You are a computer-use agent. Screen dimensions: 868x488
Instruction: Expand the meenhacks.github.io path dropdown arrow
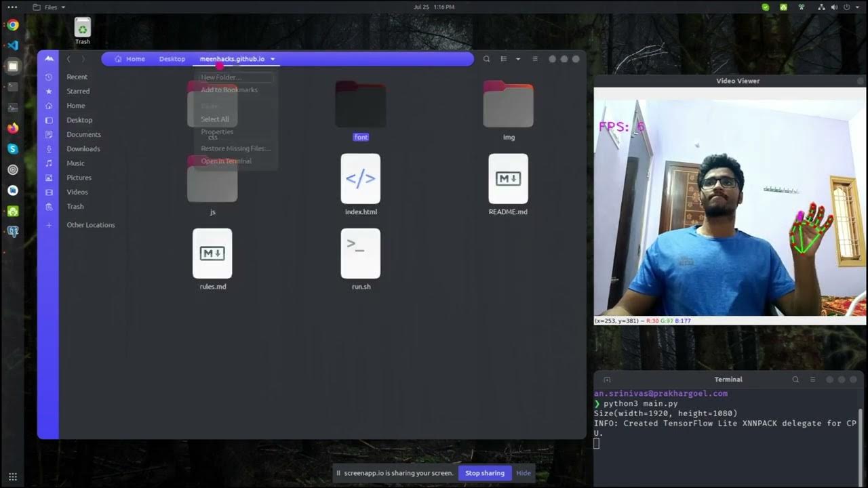[273, 59]
